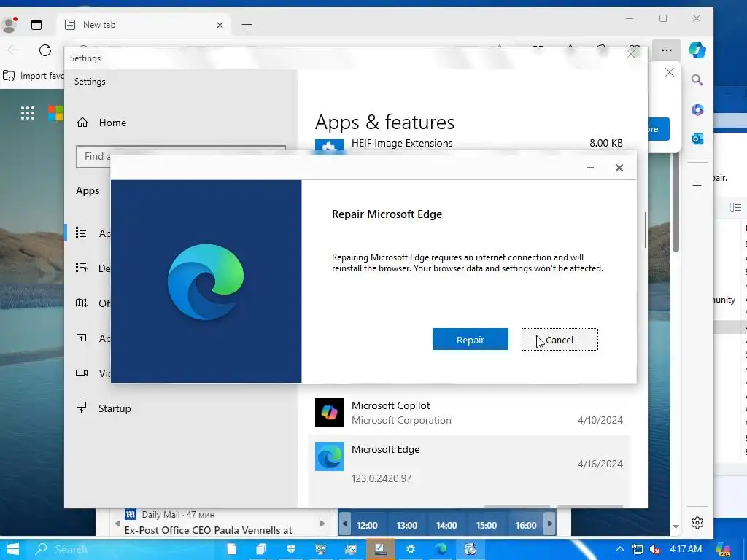
Task: Open Settings from the taskbar gear icon
Action: [x=410, y=549]
